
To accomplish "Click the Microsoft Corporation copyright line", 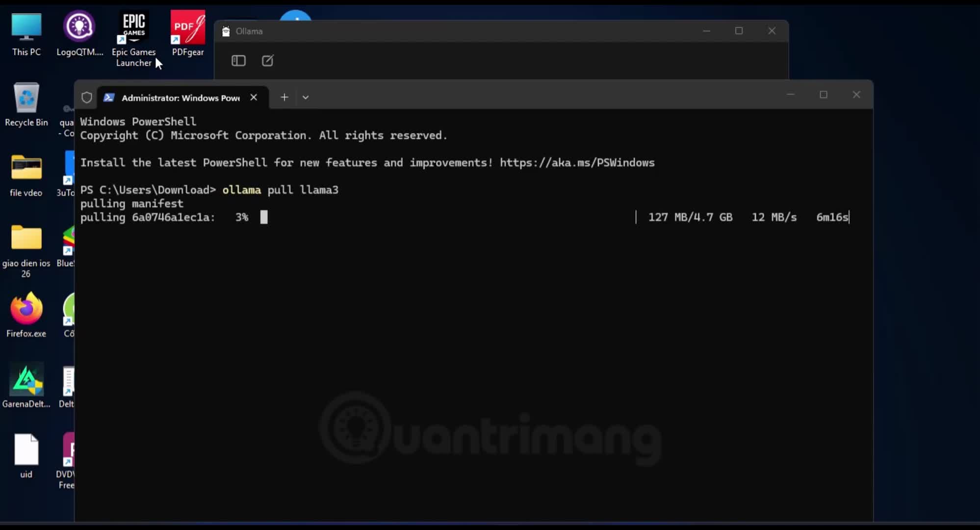I will click(x=264, y=135).
